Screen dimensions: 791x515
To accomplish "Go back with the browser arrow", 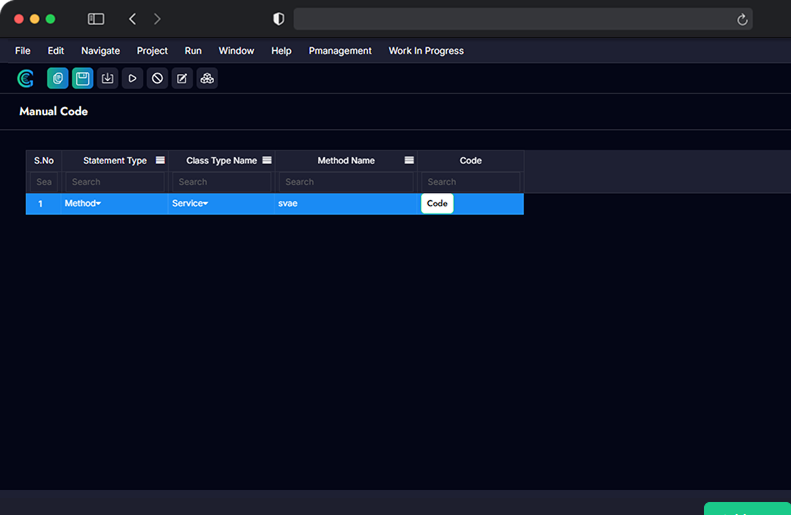I will coord(133,19).
